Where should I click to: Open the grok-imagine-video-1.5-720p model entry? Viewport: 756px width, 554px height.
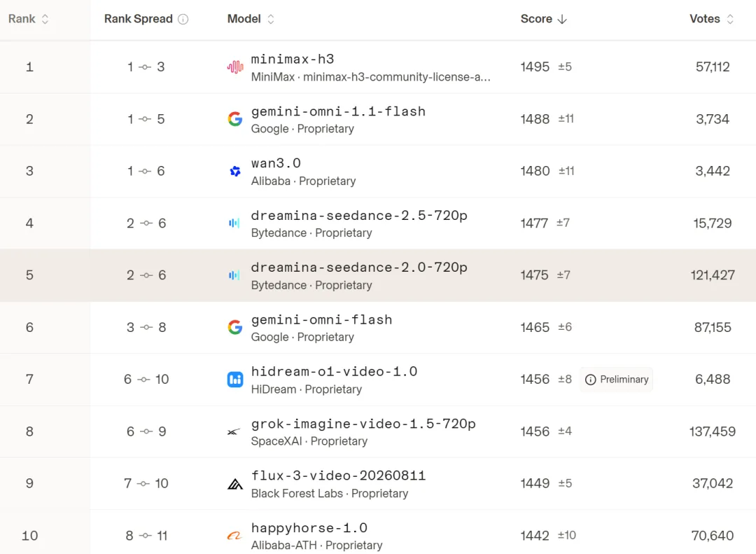click(x=363, y=424)
